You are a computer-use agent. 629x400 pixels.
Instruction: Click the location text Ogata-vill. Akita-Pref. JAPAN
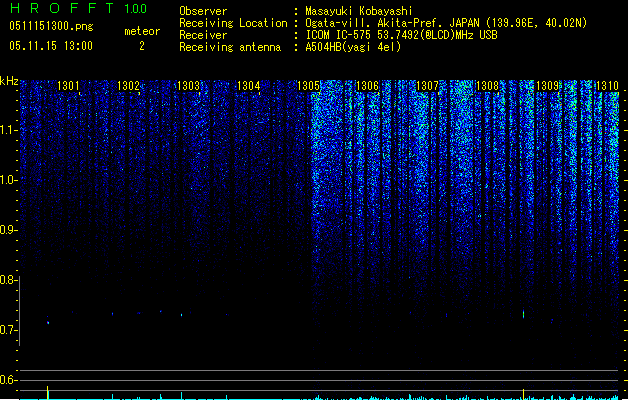[x=392, y=23]
